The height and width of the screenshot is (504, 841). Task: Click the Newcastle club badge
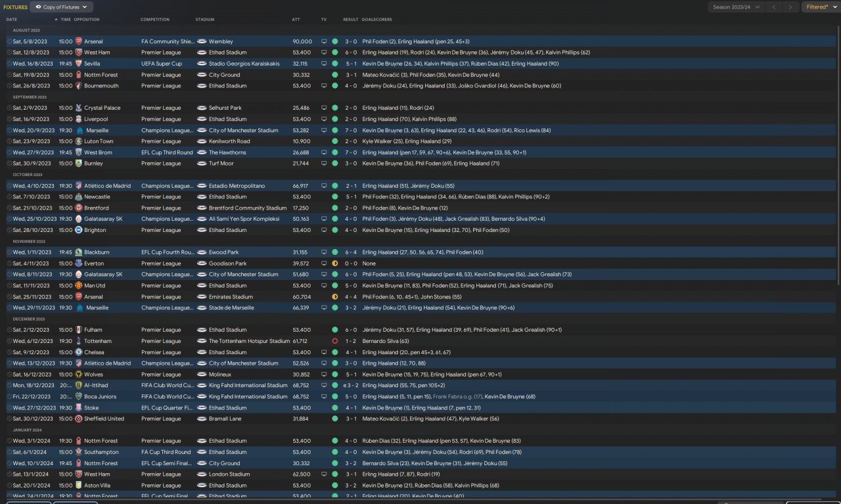(79, 197)
